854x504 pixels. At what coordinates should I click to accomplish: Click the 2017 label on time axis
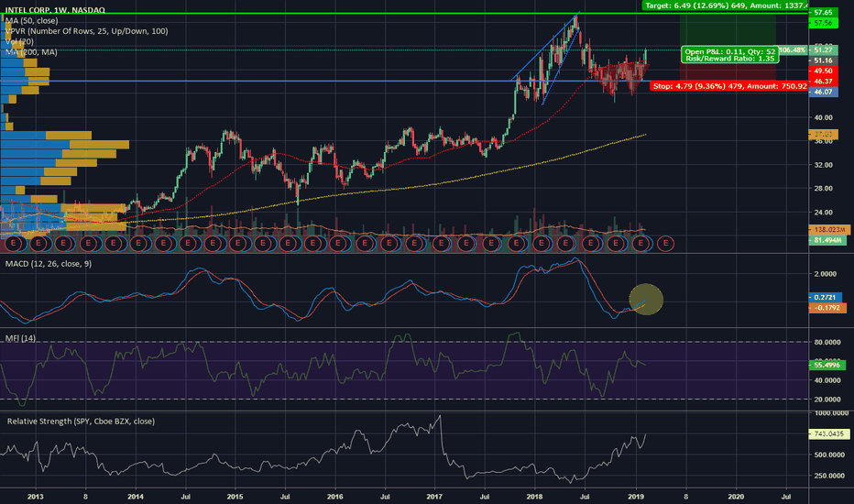click(x=434, y=497)
